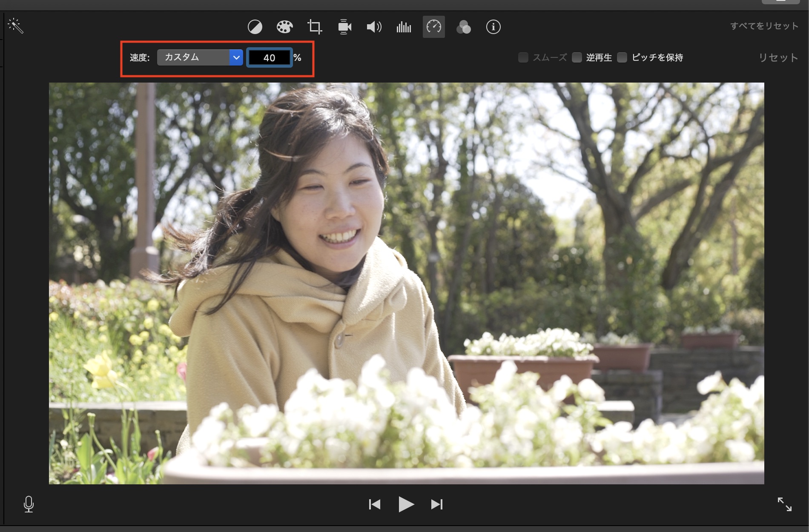Toggle the ピッチを保持 checkbox
The image size is (809, 532).
click(622, 57)
